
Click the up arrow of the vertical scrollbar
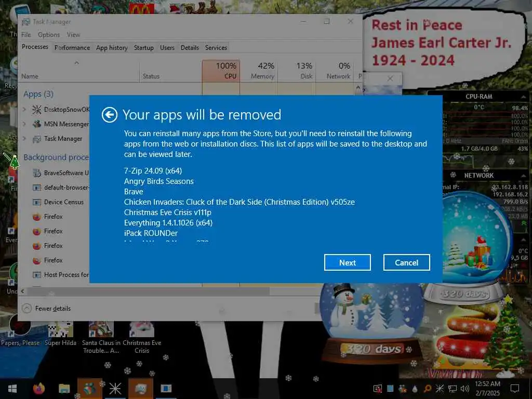tap(358, 87)
